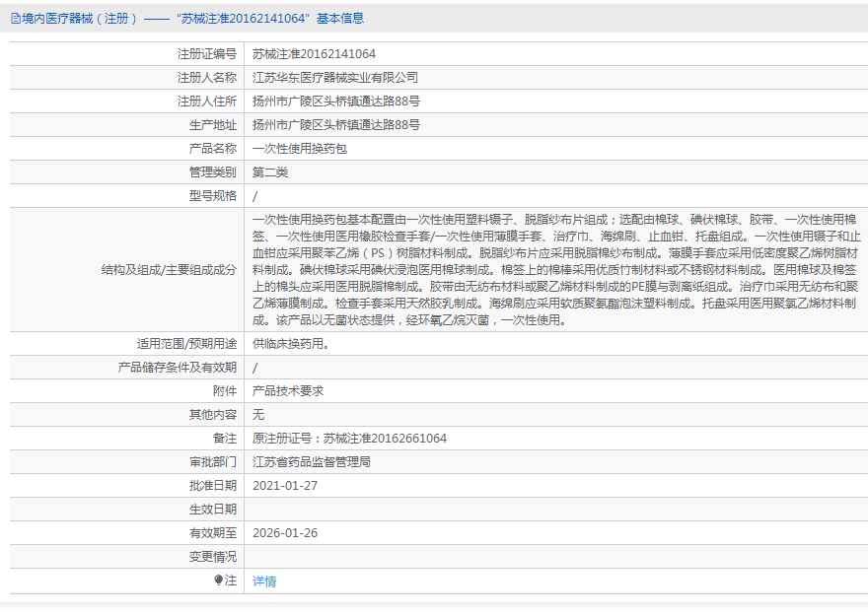Click the remark 原注册证号：苏械注准20162661064
The width and height of the screenshot is (868, 615).
point(349,439)
